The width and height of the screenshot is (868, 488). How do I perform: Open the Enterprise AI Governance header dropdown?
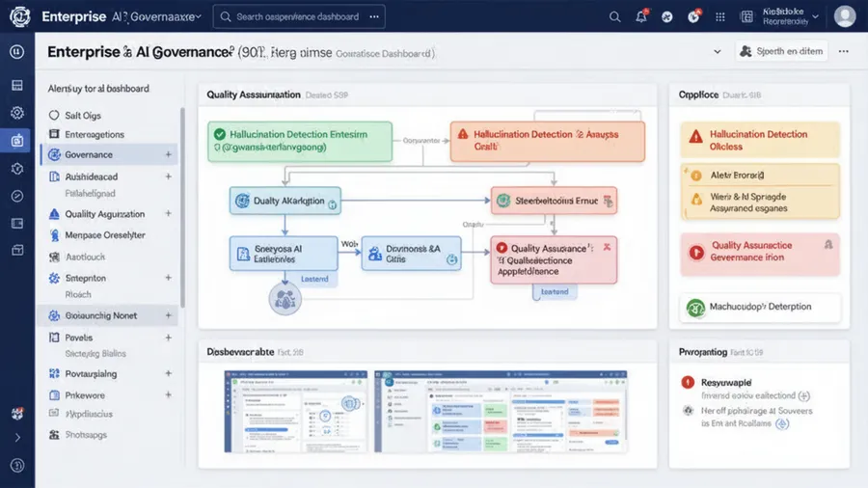(x=198, y=17)
